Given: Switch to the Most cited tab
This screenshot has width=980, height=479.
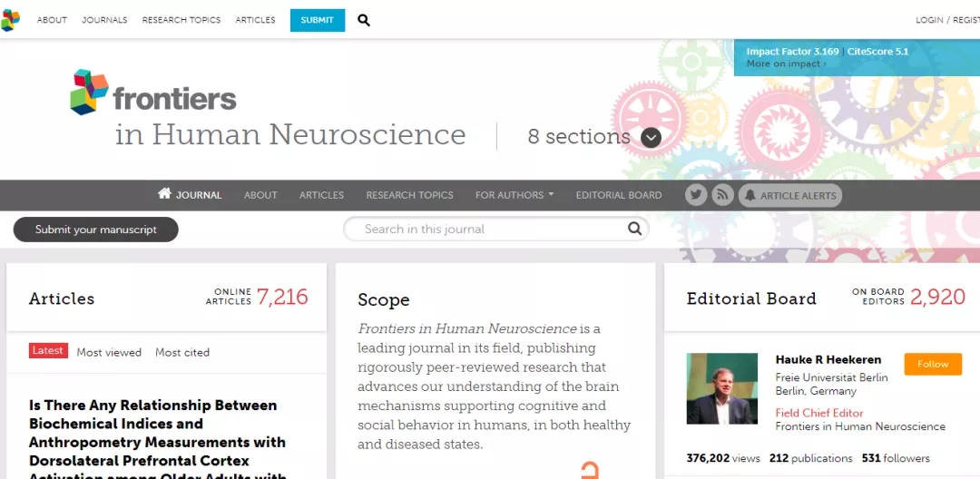Looking at the screenshot, I should [182, 352].
